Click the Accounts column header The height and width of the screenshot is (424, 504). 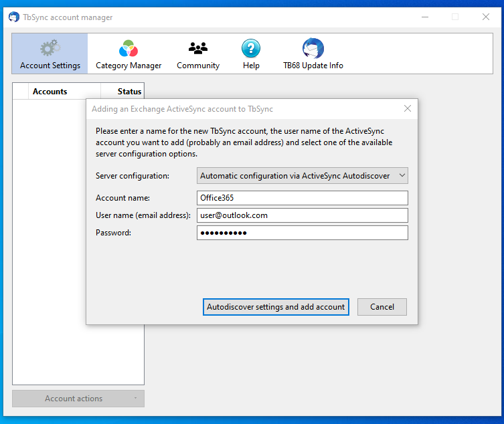[64, 91]
